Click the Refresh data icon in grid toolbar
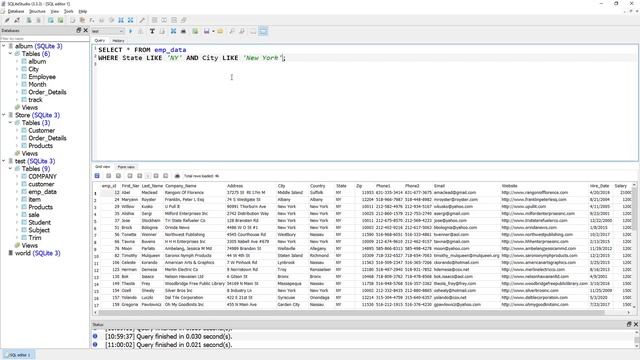Screen dimensions: 640x360 (x=97, y=176)
